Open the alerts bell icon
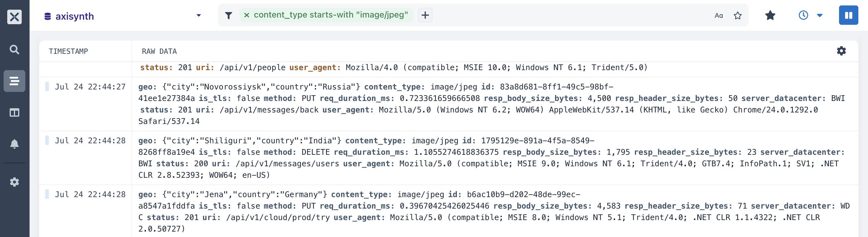This screenshot has width=868, height=237. point(14,144)
